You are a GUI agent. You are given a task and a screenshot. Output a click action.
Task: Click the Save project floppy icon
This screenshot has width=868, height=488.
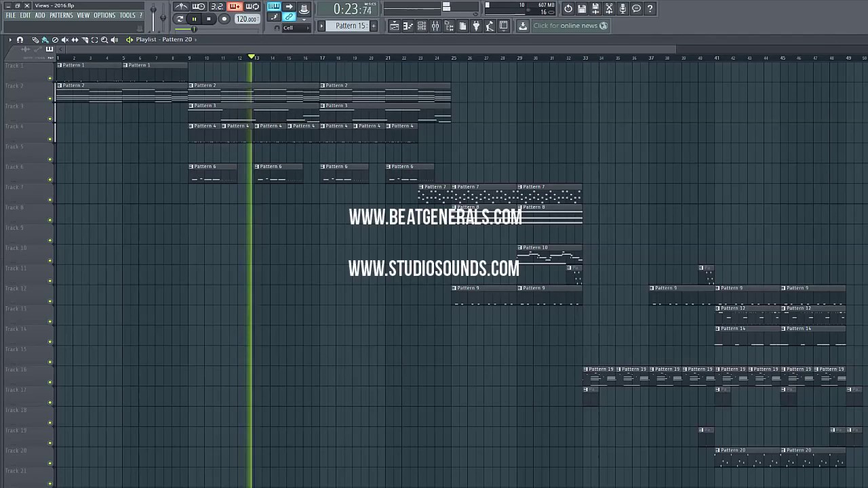582,9
